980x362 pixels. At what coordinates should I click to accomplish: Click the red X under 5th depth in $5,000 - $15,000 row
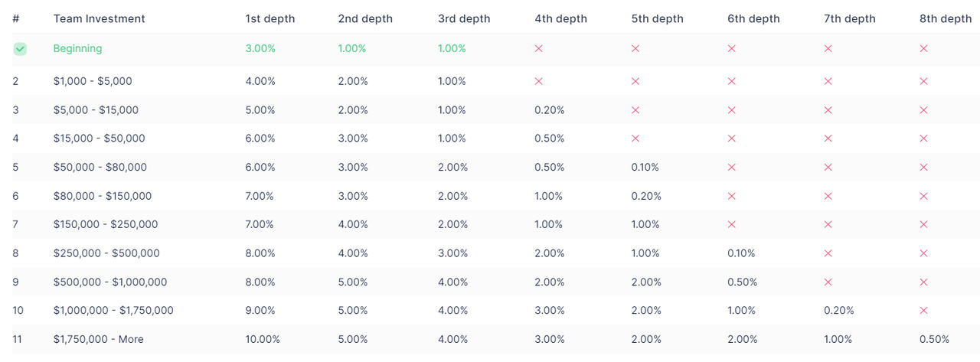[x=635, y=110]
